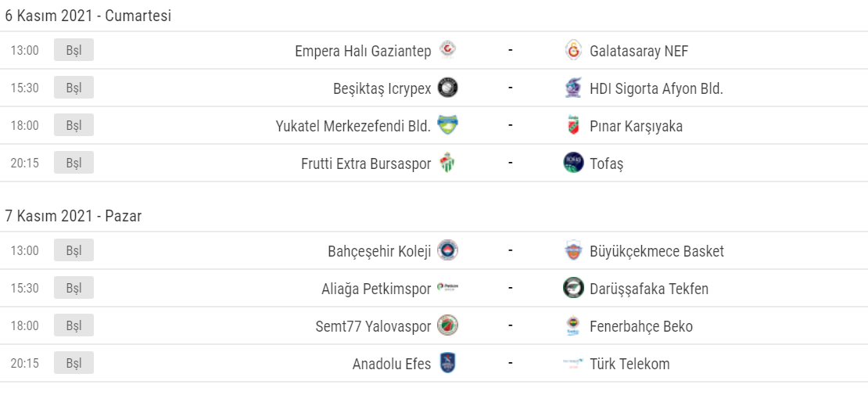The width and height of the screenshot is (868, 406).
Task: Click the Darüşşafaka Tekfen team logo
Action: point(573,288)
